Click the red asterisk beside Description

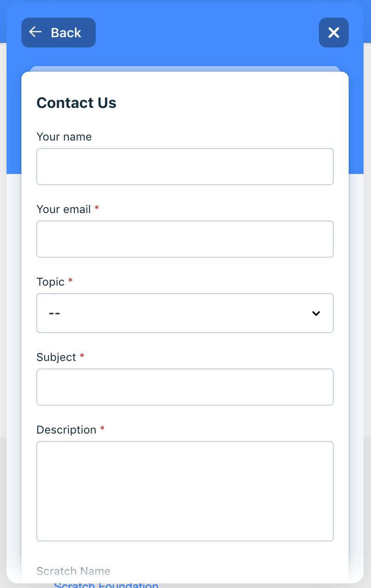coord(102,428)
